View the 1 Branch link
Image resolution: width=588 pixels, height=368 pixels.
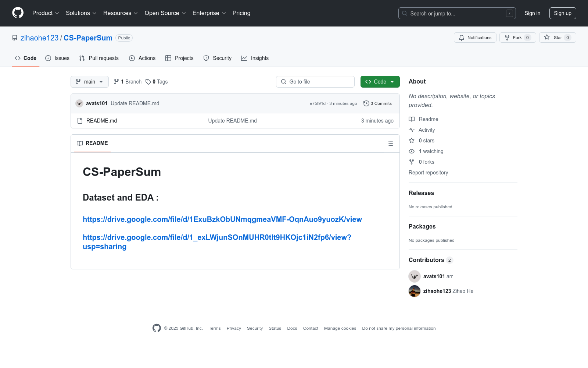coord(128,82)
